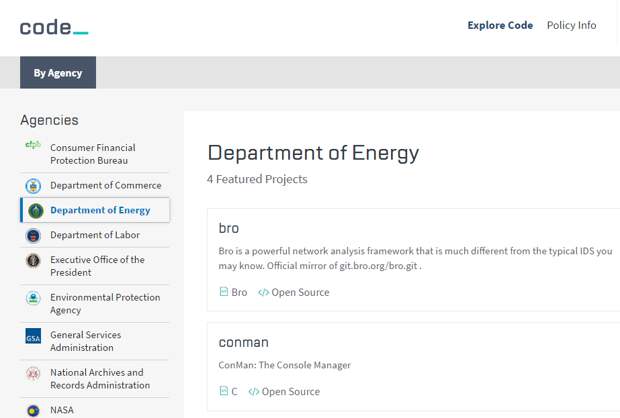620x418 pixels.
Task: Click the language file icon next to C
Action: (224, 391)
